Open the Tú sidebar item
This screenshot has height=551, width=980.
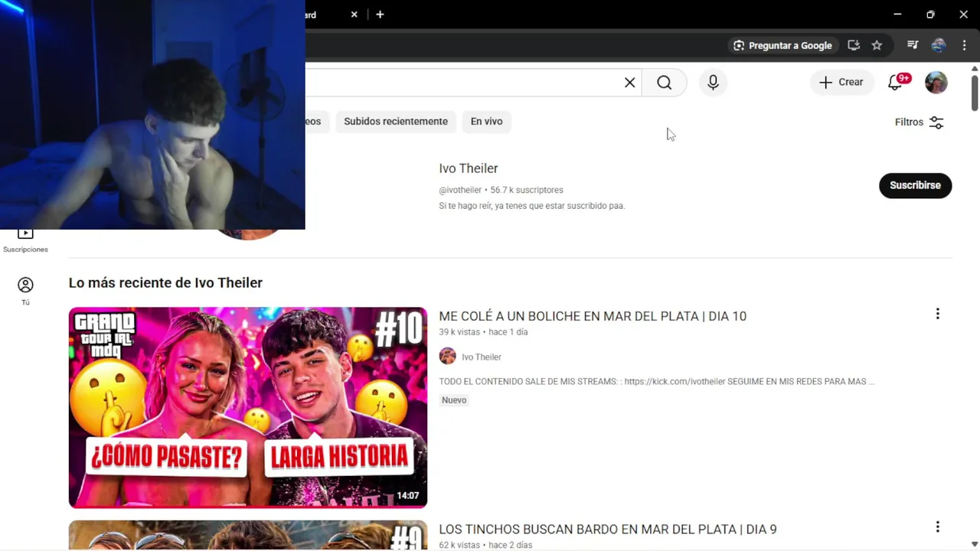click(x=25, y=291)
